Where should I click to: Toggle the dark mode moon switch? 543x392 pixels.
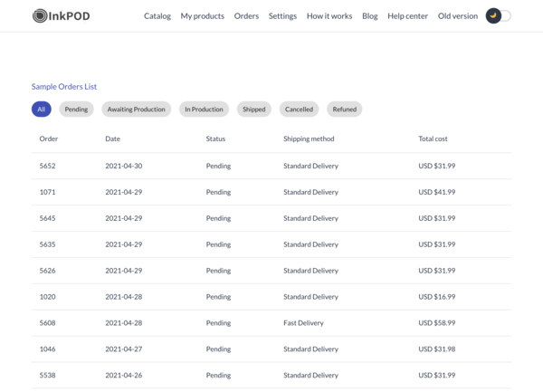point(498,16)
